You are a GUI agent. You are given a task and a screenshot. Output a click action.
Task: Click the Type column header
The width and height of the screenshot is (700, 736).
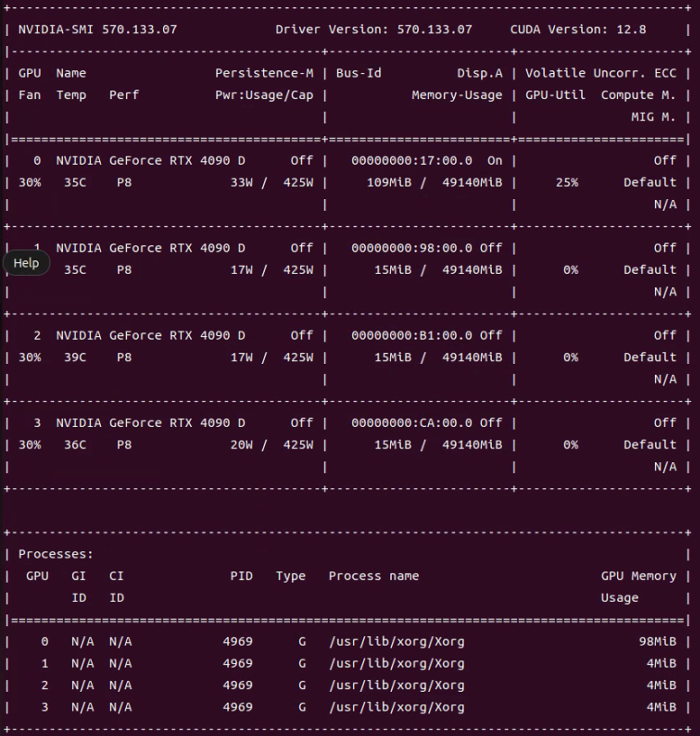coord(291,576)
